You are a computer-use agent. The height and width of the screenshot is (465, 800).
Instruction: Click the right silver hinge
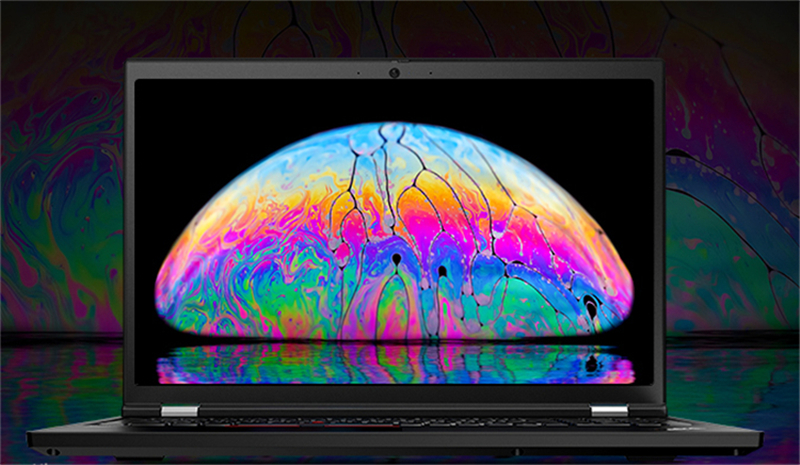pos(608,411)
